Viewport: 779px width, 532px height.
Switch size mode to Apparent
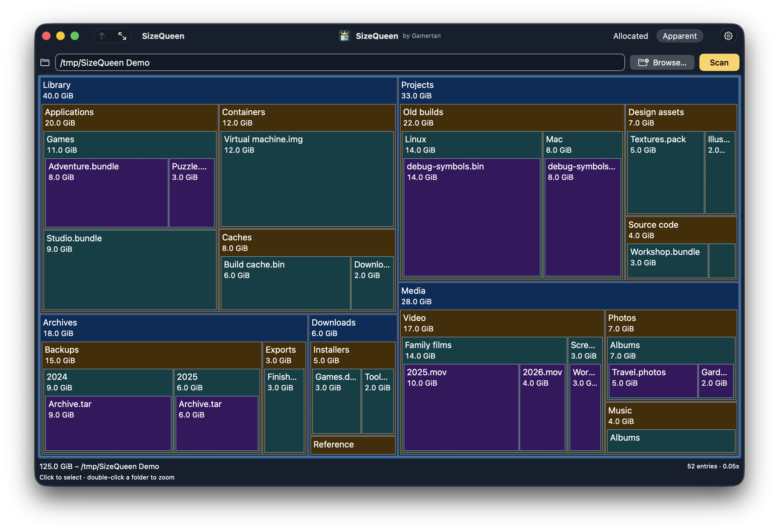(679, 36)
